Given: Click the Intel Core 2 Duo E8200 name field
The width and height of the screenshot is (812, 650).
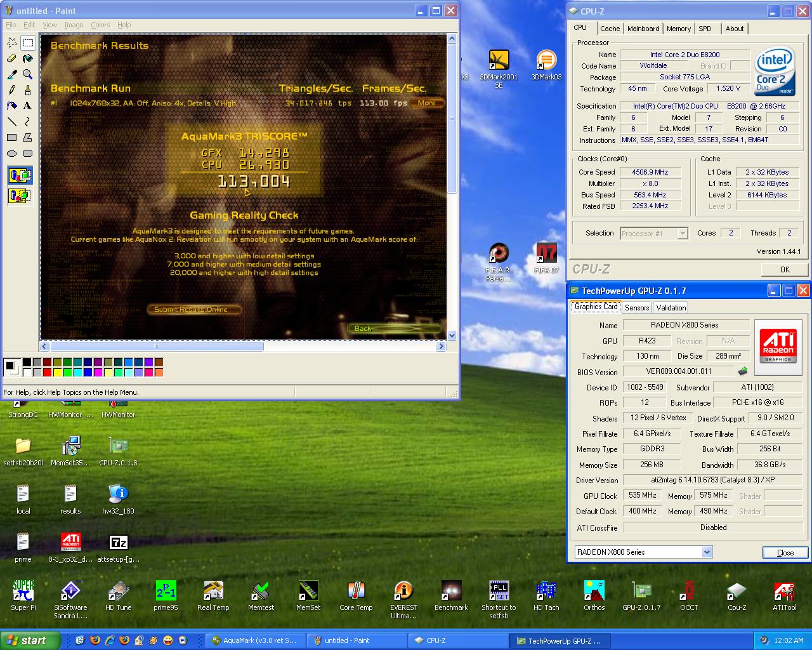Looking at the screenshot, I should (x=684, y=55).
